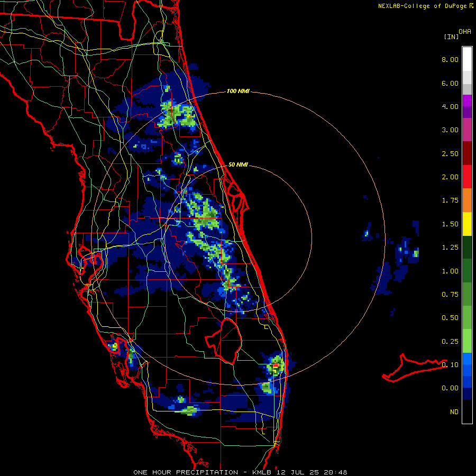Screen dimensions: 476x476
Task: Click the white swatch beside 8.00
Action: (467, 59)
